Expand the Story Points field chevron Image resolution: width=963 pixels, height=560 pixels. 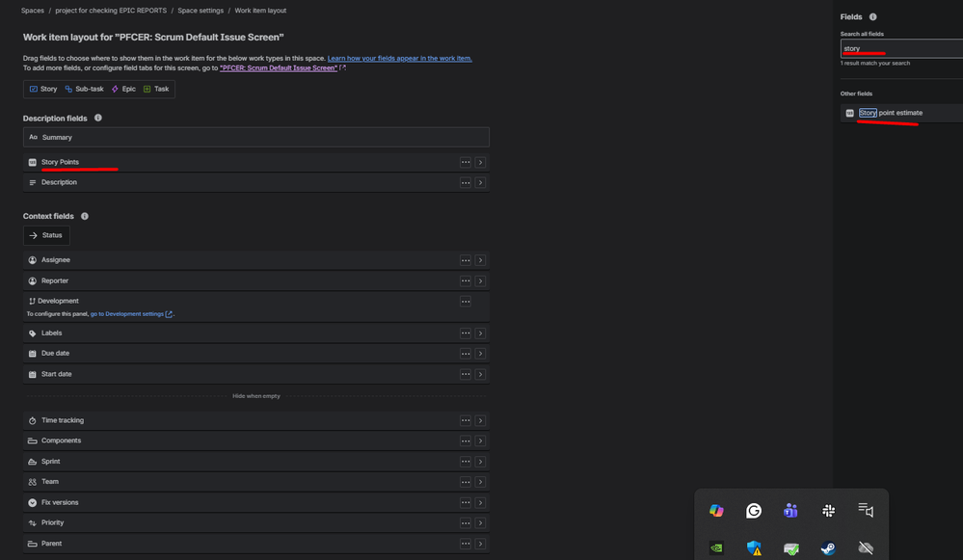[481, 162]
